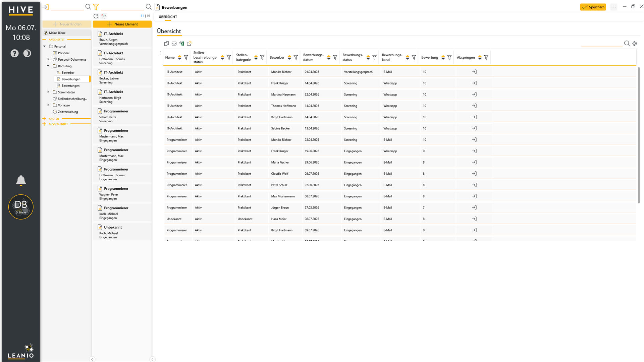Select the Bewerber tree item
Image resolution: width=644 pixels, height=362 pixels.
click(68, 72)
